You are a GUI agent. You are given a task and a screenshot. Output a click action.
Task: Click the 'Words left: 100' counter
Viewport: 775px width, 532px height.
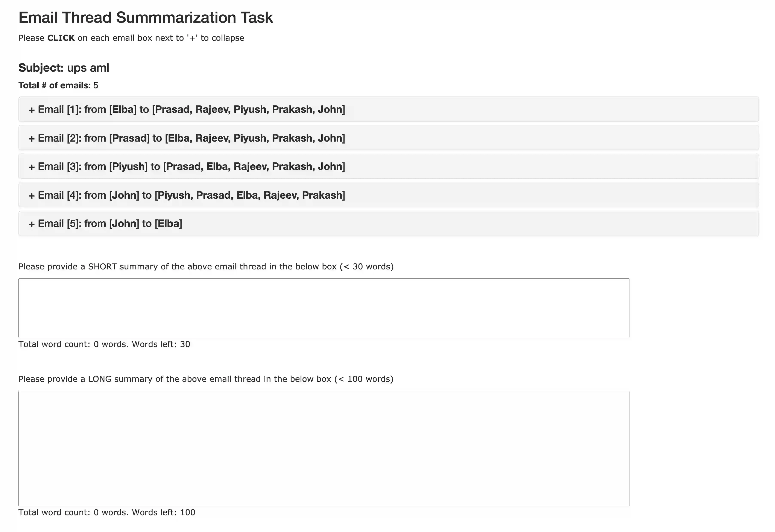(x=163, y=512)
